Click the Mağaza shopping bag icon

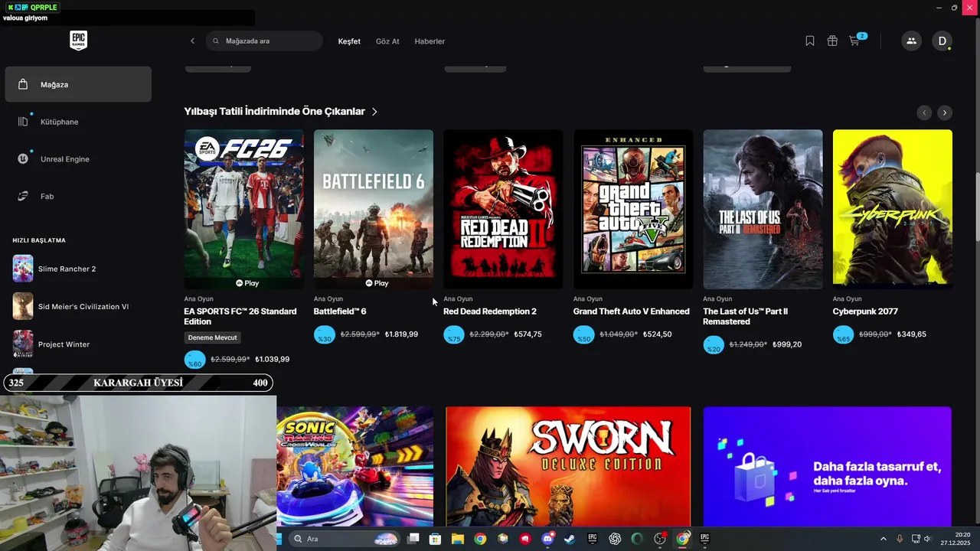23,84
